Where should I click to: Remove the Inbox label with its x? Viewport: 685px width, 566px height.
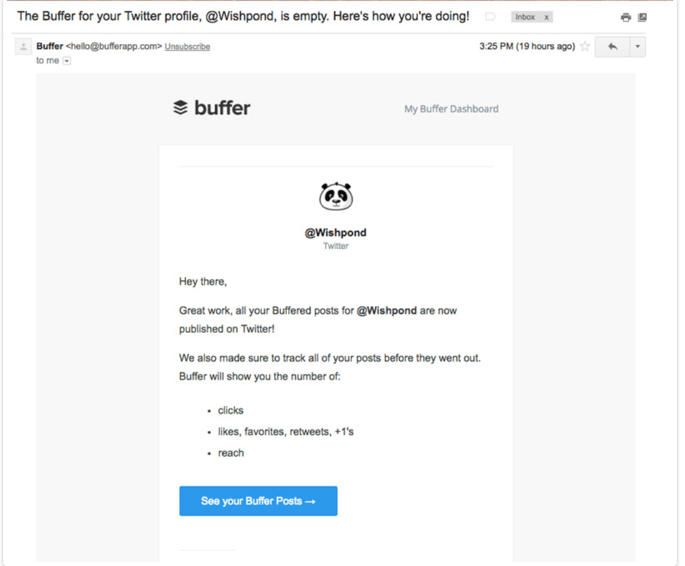pos(546,17)
